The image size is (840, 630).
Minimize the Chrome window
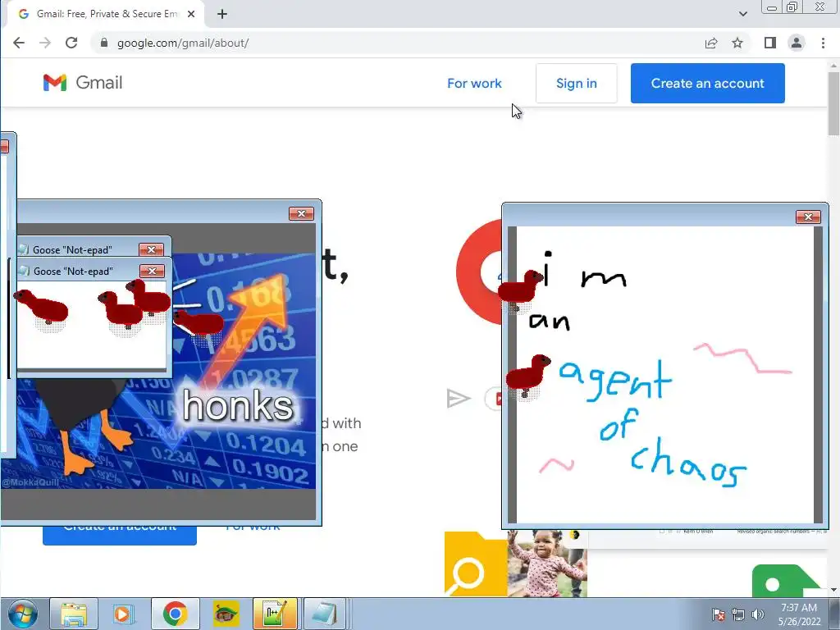pyautogui.click(x=772, y=7)
